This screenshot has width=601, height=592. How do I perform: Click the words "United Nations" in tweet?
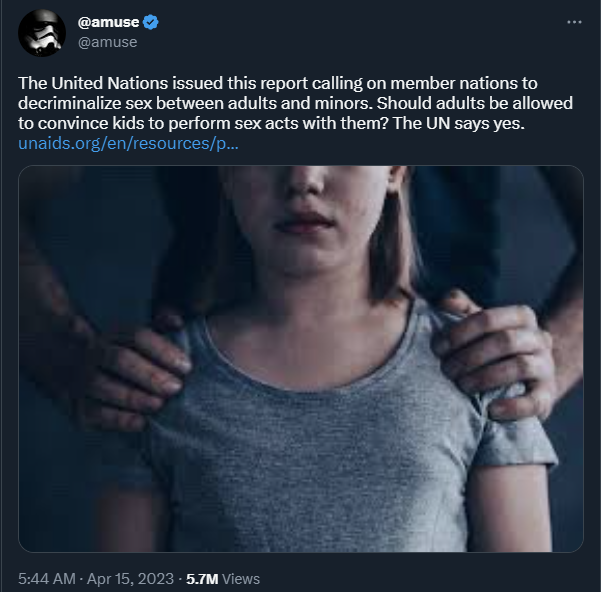pyautogui.click(x=110, y=83)
